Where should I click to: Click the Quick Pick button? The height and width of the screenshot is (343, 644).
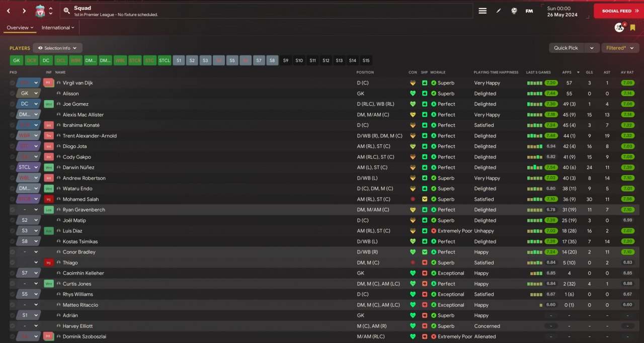tap(567, 48)
